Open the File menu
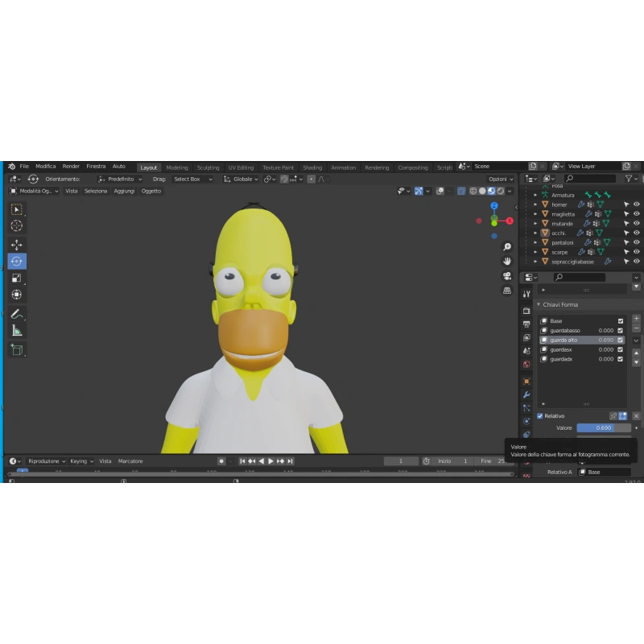The image size is (644, 644). [24, 167]
